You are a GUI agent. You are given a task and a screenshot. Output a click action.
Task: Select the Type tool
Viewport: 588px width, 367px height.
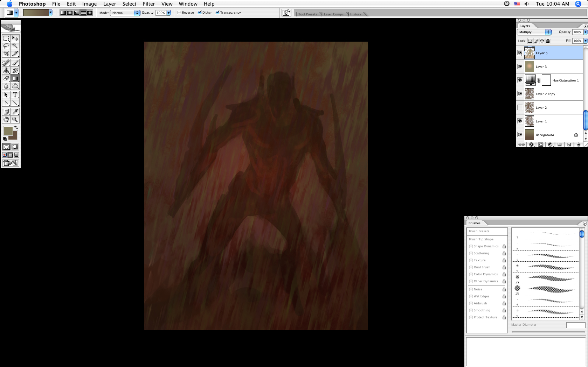[15, 95]
